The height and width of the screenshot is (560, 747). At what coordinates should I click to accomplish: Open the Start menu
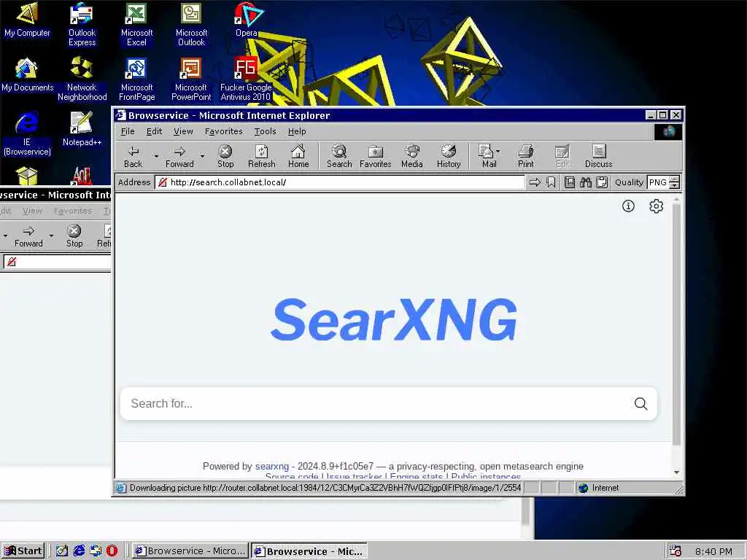(x=23, y=551)
